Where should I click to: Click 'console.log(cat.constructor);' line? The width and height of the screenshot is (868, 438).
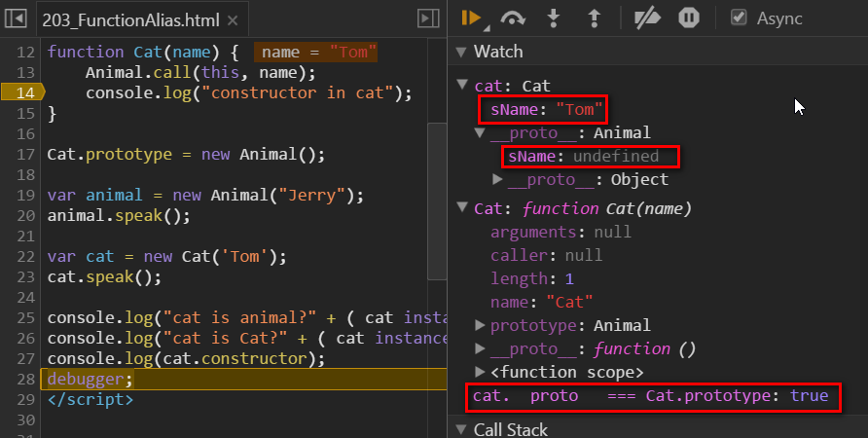(186, 359)
